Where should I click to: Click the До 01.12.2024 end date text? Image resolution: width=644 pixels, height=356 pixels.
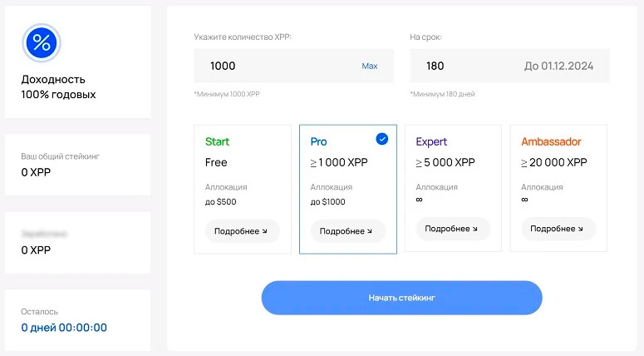click(558, 66)
